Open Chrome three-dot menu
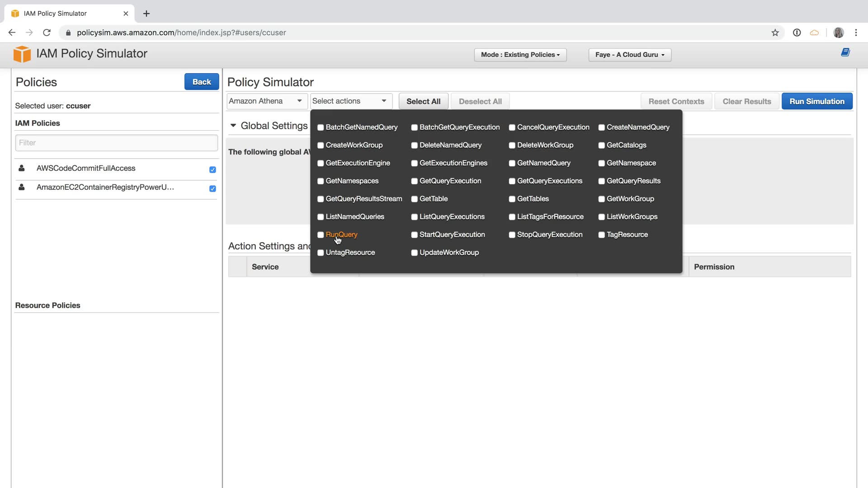The width and height of the screenshot is (868, 488). coord(856,33)
